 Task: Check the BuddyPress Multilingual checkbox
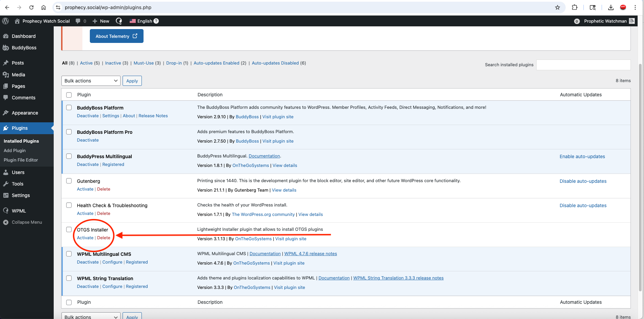69,156
